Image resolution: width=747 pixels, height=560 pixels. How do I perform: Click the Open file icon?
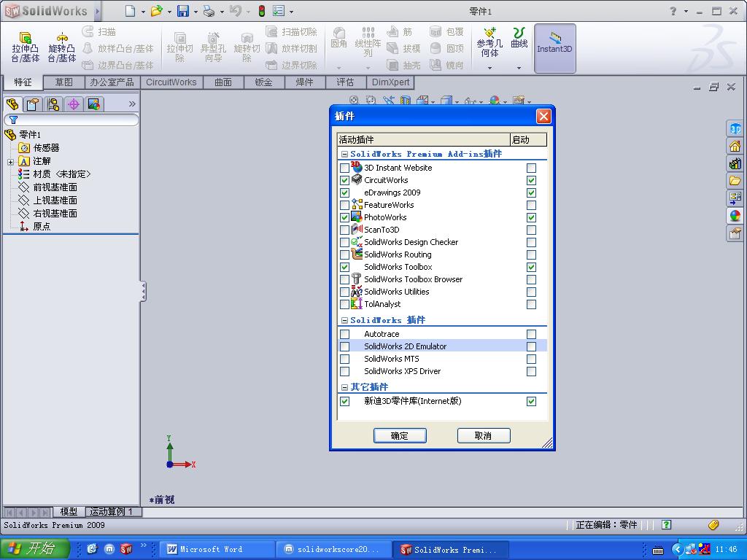tap(156, 10)
